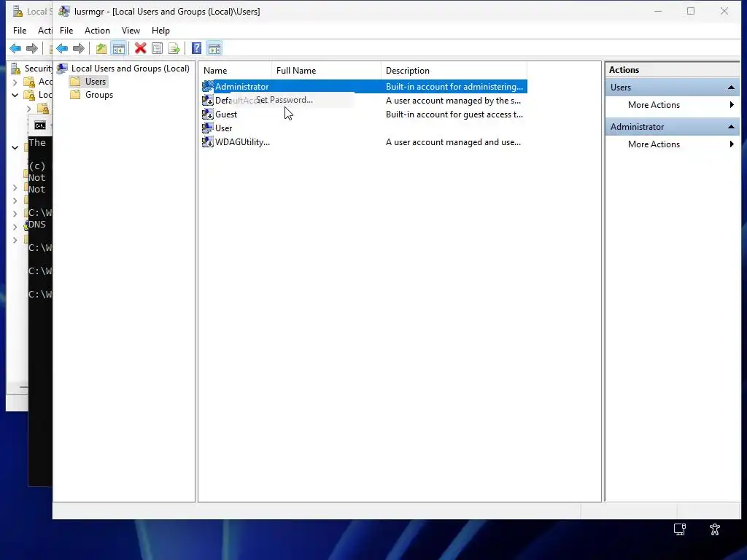Click the Export List toolbar icon
The image size is (747, 560).
[x=174, y=48]
